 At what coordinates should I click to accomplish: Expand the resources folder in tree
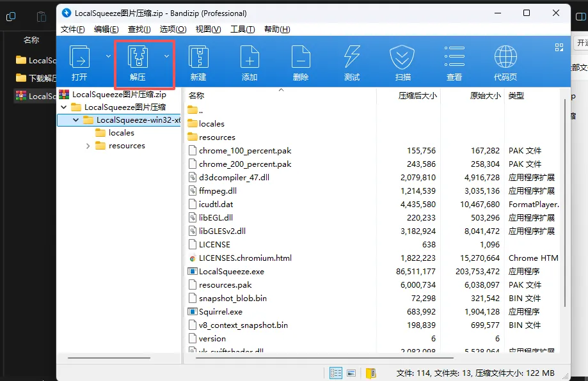click(x=88, y=146)
